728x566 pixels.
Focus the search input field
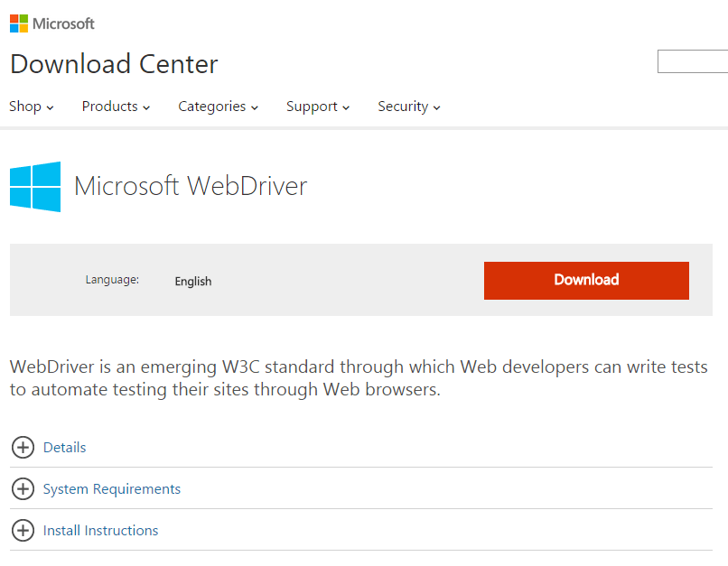click(x=693, y=61)
